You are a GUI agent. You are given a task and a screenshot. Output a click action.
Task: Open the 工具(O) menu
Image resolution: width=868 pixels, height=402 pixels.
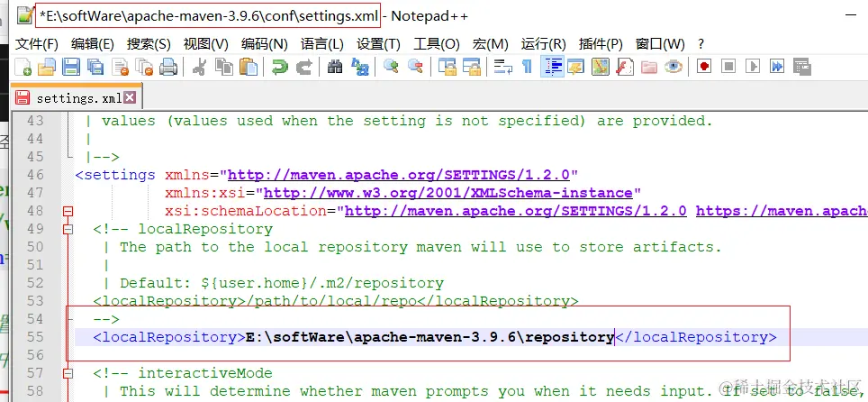pyautogui.click(x=437, y=44)
